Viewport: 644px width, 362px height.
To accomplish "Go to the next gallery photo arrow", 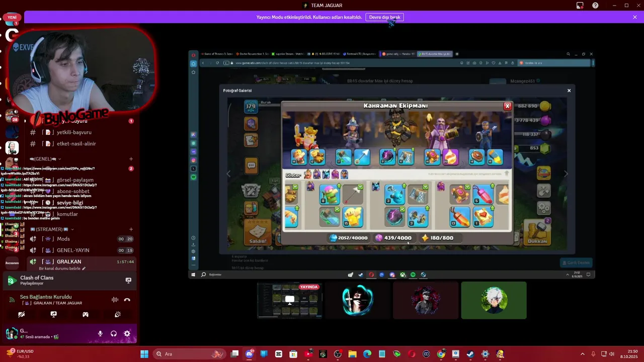I will tap(566, 174).
